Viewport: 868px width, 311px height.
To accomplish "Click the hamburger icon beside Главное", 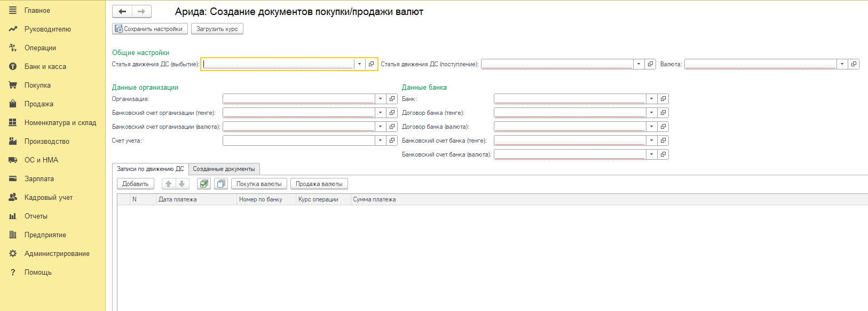I will tap(13, 11).
